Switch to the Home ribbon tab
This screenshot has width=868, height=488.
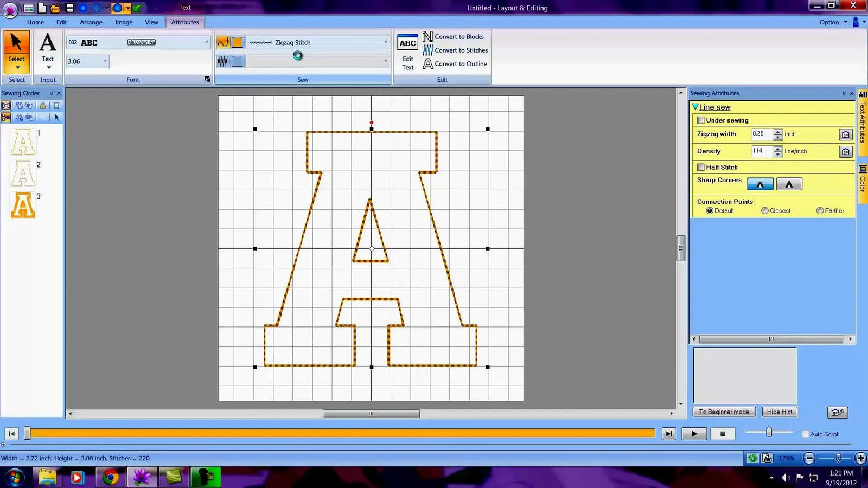35,22
